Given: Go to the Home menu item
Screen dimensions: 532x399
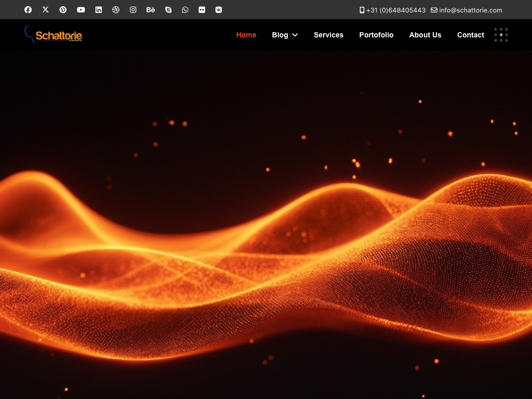Looking at the screenshot, I should (246, 35).
